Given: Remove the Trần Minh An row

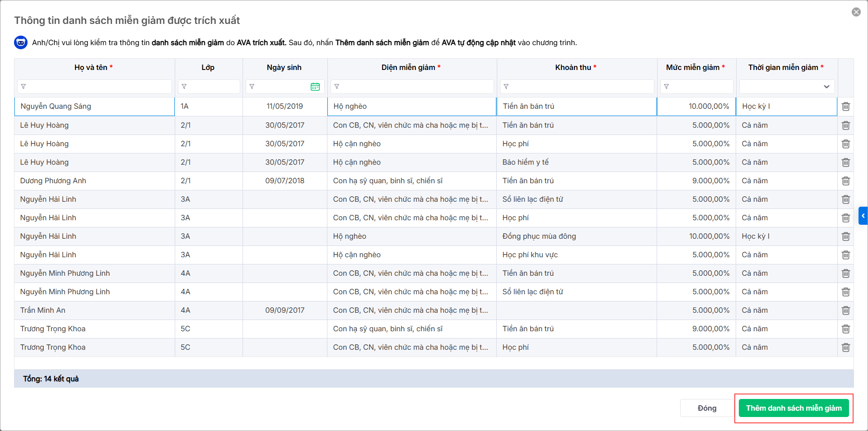Looking at the screenshot, I should 845,311.
